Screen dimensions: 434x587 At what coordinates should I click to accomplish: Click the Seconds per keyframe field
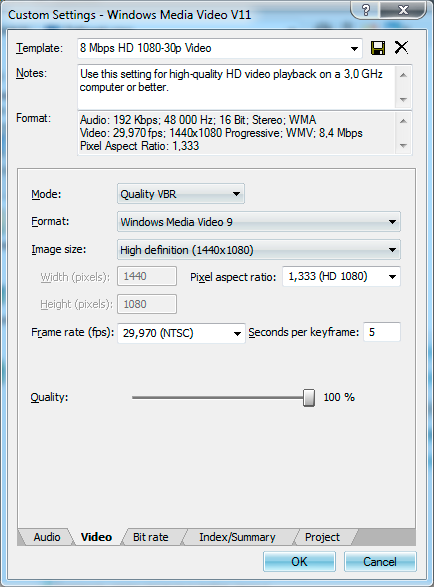click(x=382, y=332)
